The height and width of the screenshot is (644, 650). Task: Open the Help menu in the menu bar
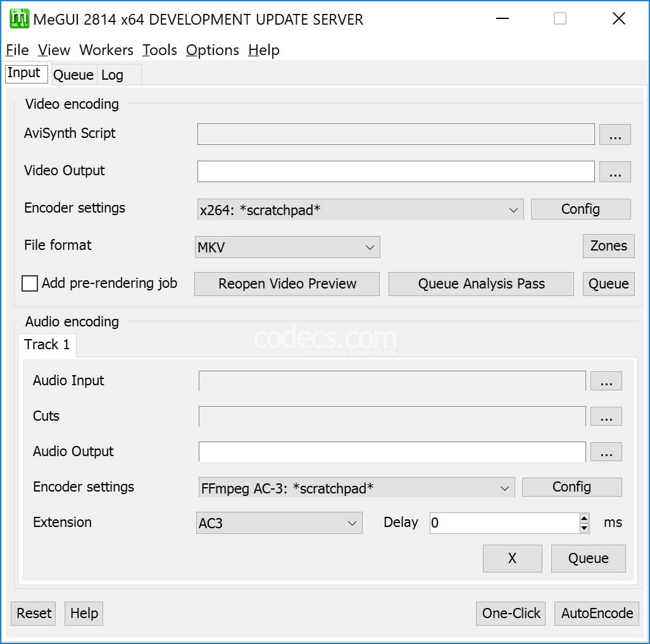[x=264, y=50]
